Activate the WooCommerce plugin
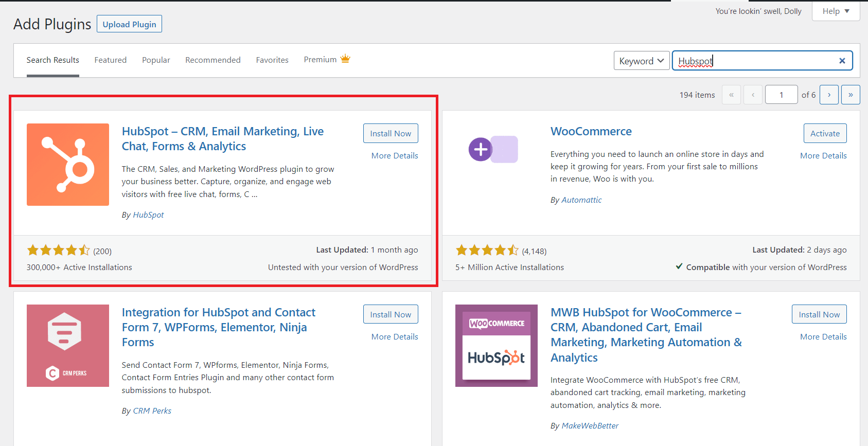 825,133
